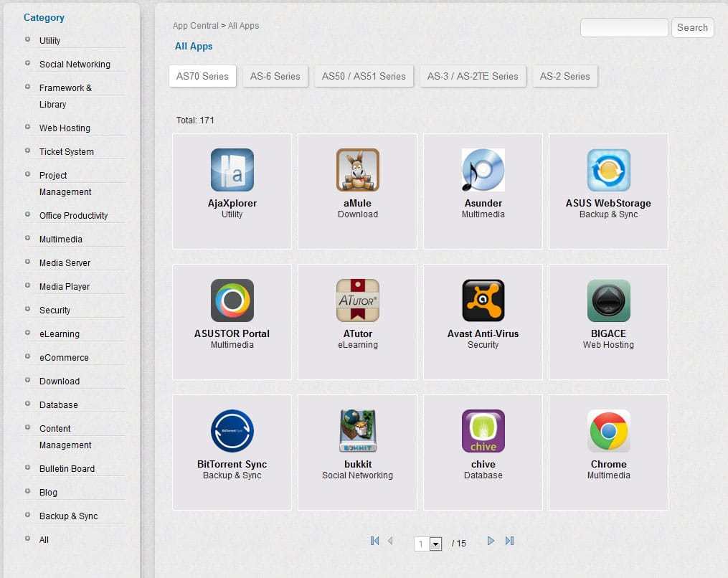Click the AjaXplorer app name
Viewport: 728px width, 578px height.
click(x=232, y=204)
